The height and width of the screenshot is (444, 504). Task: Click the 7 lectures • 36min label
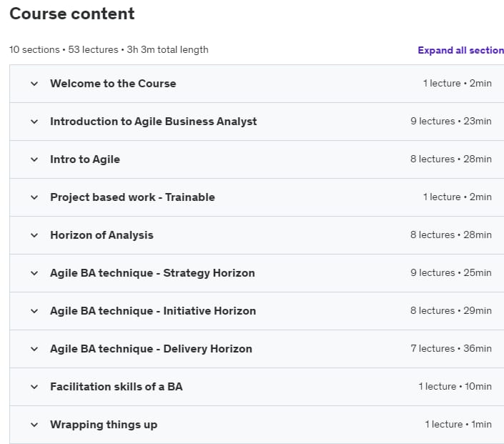[451, 349]
